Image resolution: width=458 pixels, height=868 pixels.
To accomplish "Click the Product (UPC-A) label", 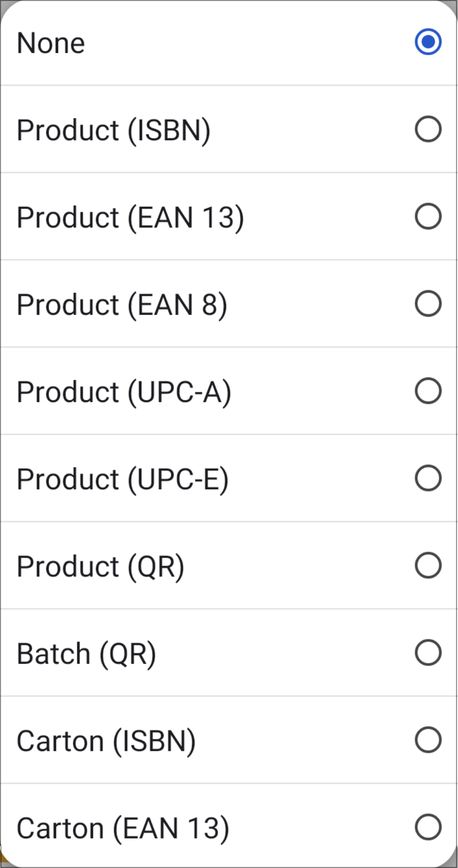I will [x=124, y=392].
